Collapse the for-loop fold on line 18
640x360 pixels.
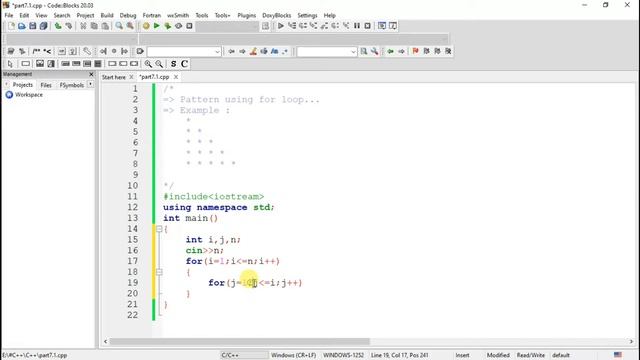pos(159,272)
